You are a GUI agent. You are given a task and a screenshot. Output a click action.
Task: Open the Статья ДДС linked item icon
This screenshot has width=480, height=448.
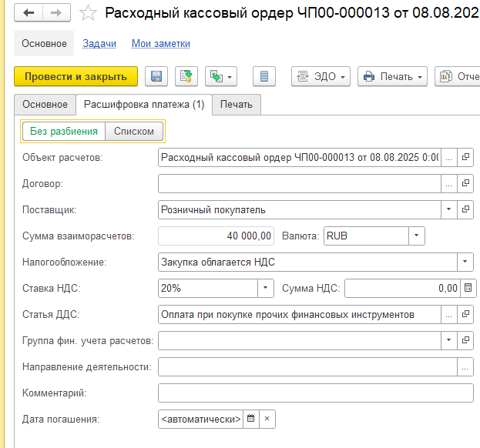click(x=465, y=314)
